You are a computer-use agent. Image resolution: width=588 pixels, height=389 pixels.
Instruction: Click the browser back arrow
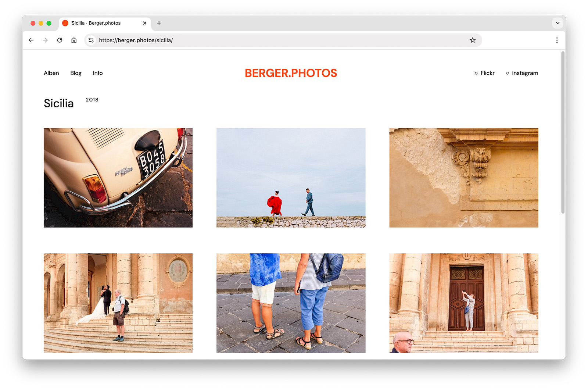point(31,40)
